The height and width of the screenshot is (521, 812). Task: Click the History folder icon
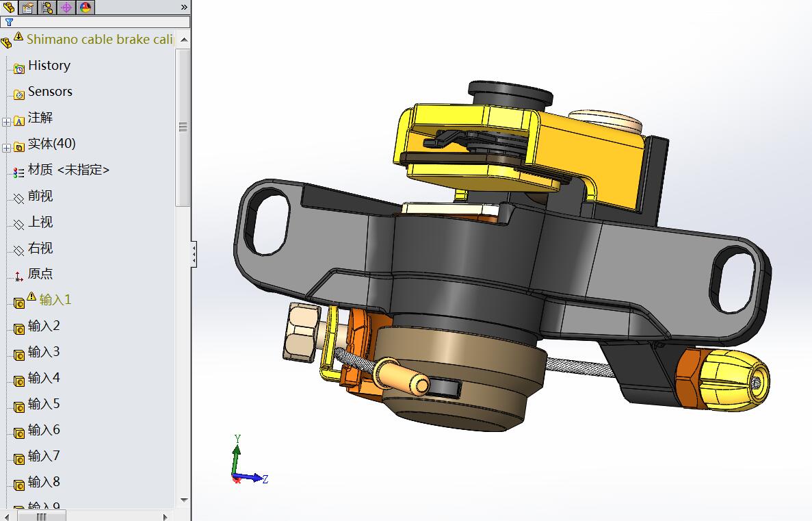click(x=18, y=68)
